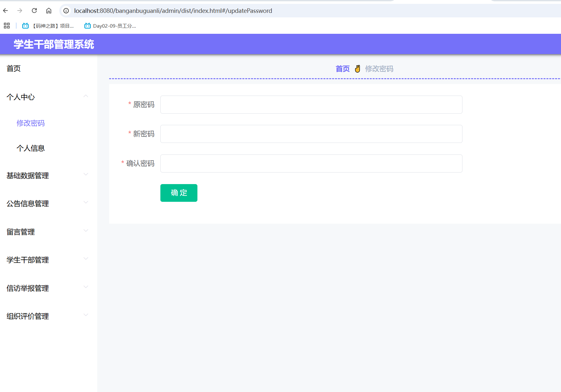561x392 pixels.
Task: Open the Day02-09-员工分 bookmark
Action: click(x=110, y=26)
